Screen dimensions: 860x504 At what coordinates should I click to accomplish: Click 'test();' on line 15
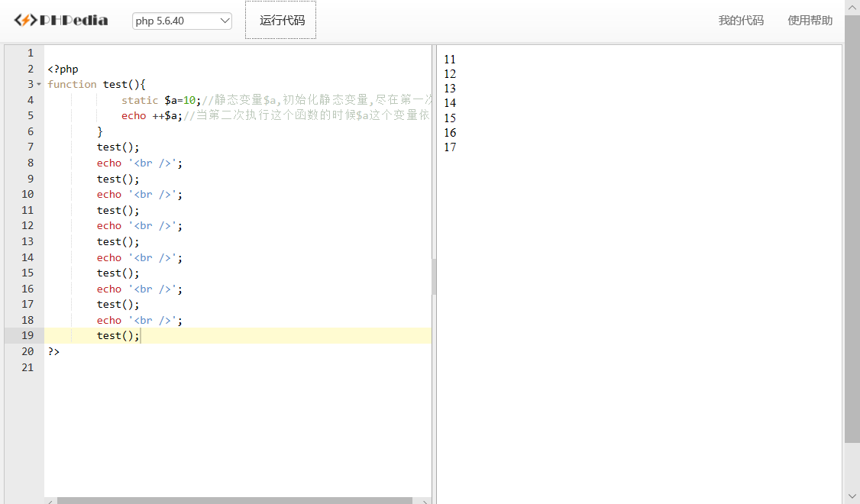(x=118, y=273)
